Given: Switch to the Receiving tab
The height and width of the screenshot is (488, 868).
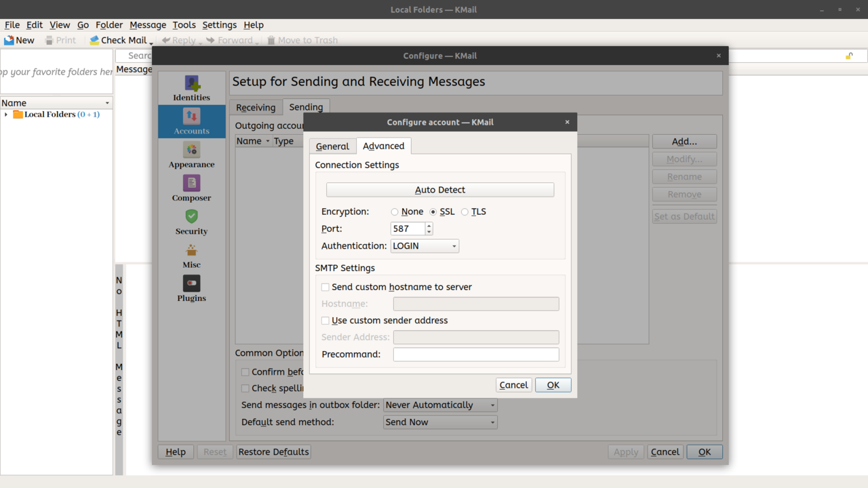Looking at the screenshot, I should point(256,108).
